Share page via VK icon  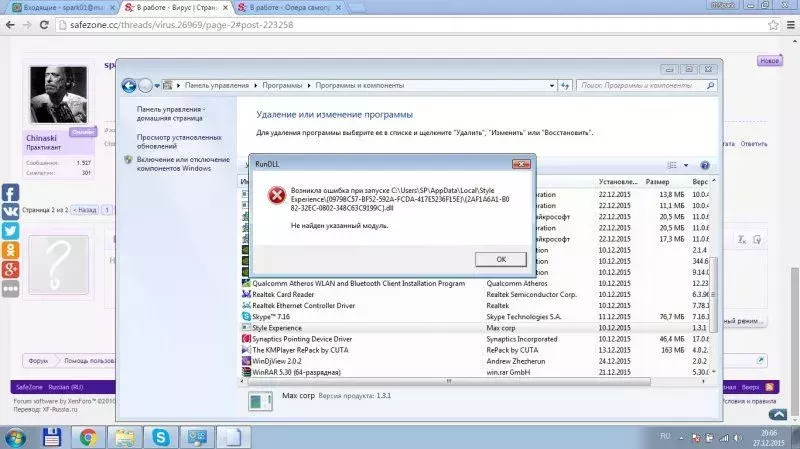(x=11, y=212)
